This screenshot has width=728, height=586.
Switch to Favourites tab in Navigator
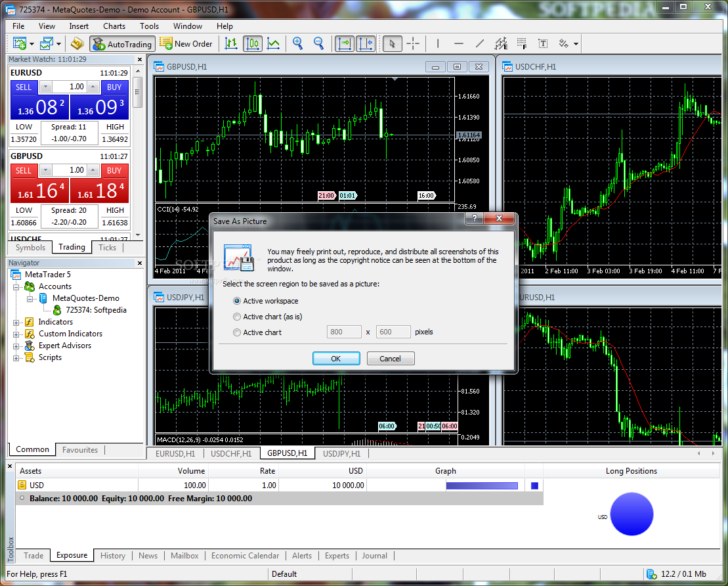[x=80, y=450]
